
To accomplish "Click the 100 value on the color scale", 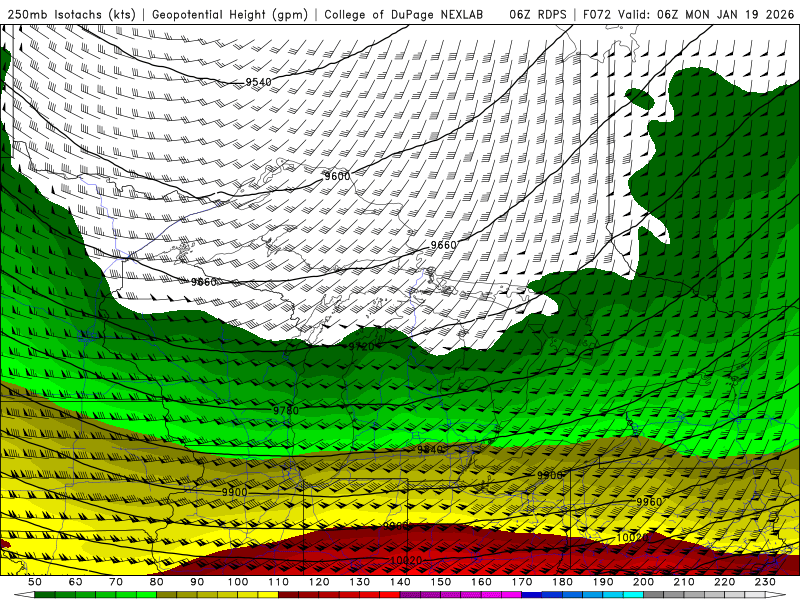I will pyautogui.click(x=238, y=582).
